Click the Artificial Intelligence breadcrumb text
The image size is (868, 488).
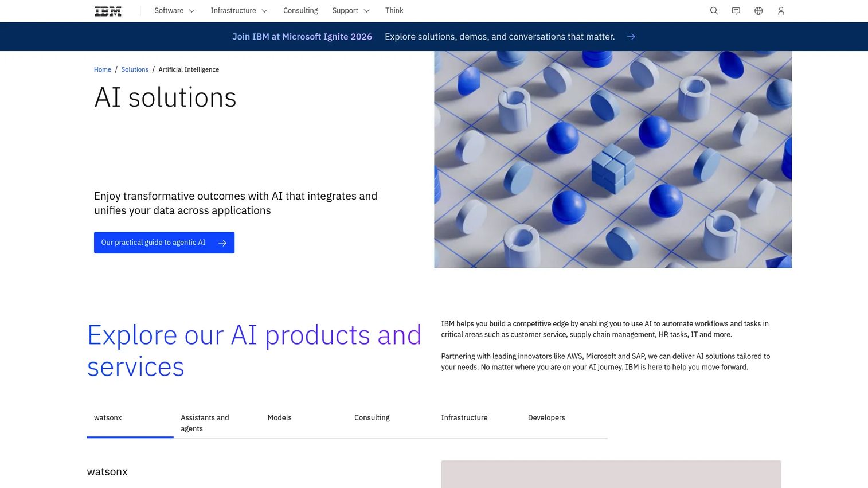click(x=189, y=69)
